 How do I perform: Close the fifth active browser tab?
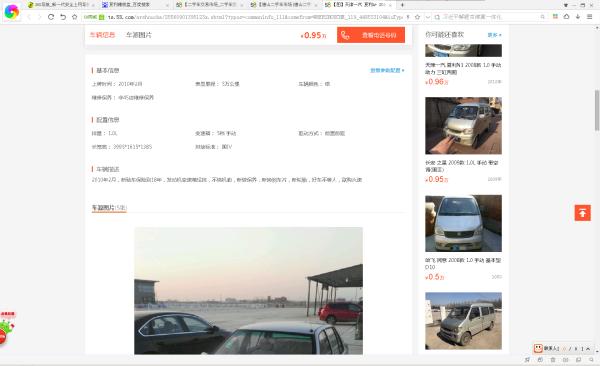(x=390, y=5)
